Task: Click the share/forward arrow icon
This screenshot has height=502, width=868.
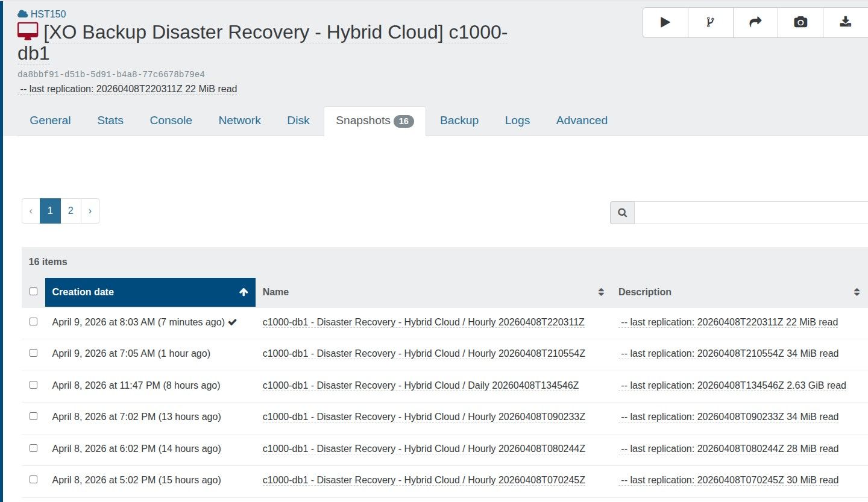Action: pos(755,22)
